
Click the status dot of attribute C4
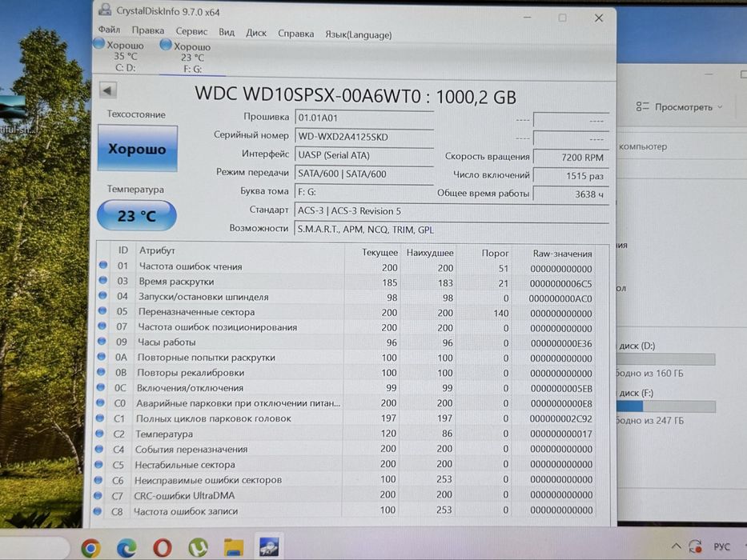pos(98,449)
